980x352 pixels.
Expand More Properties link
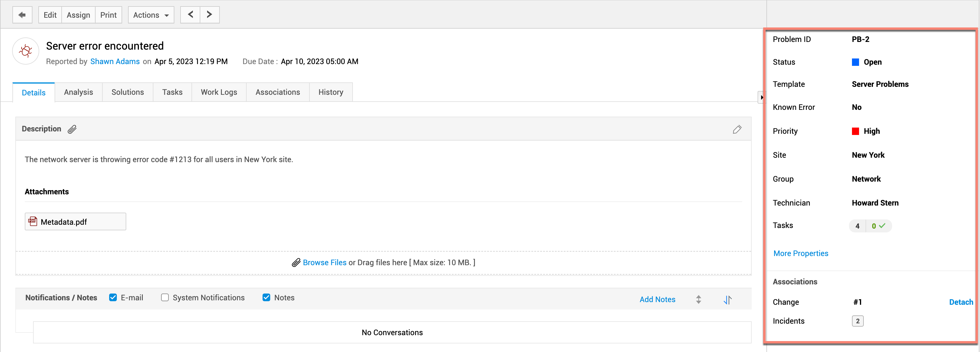pos(800,253)
